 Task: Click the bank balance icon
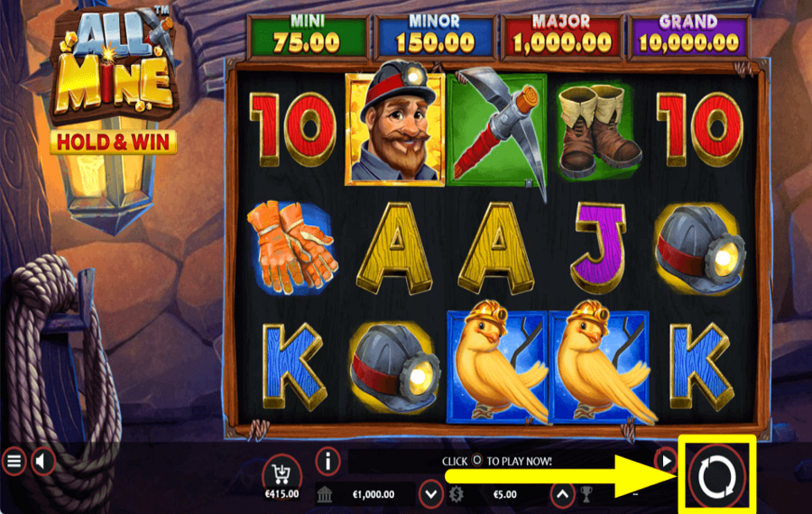tap(325, 494)
